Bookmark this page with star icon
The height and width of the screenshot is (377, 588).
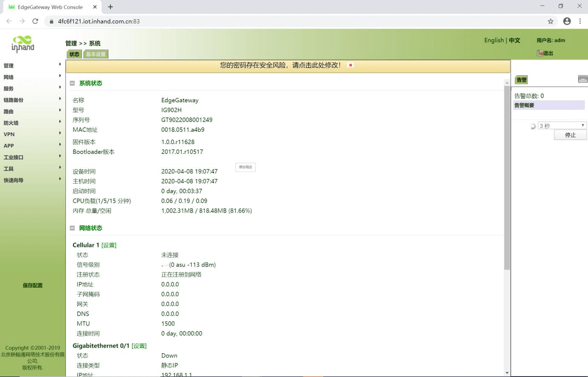(551, 21)
